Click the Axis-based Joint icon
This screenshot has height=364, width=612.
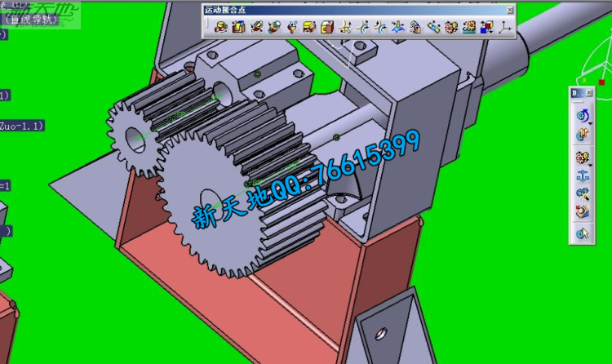tap(505, 28)
